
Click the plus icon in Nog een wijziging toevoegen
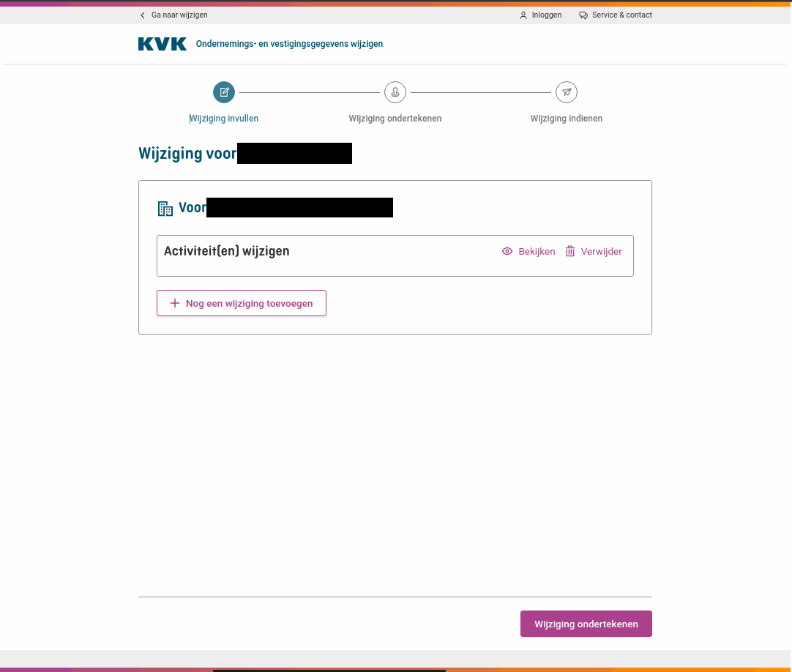(174, 302)
